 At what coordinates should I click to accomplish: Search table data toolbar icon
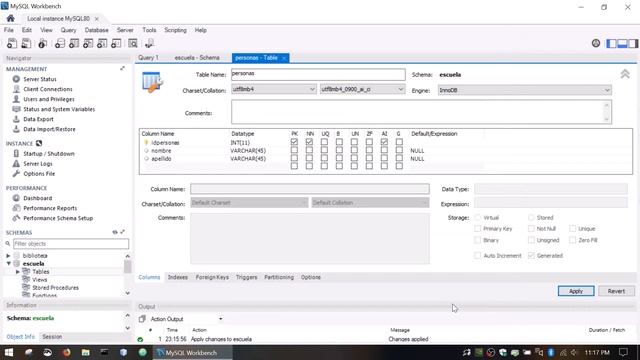click(x=133, y=43)
